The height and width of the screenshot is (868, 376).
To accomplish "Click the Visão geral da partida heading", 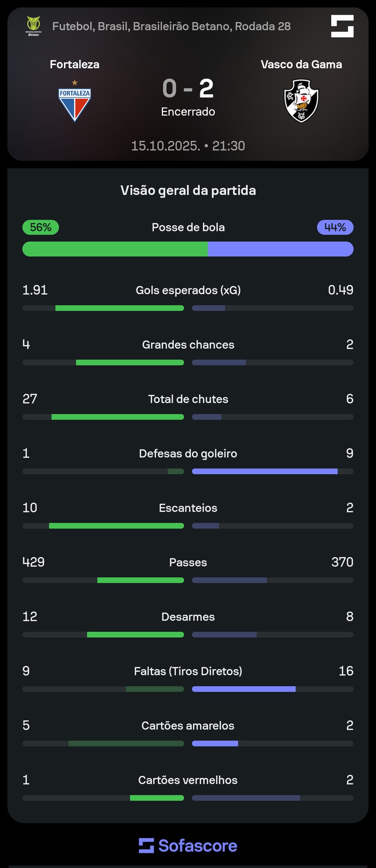I will pyautogui.click(x=188, y=191).
